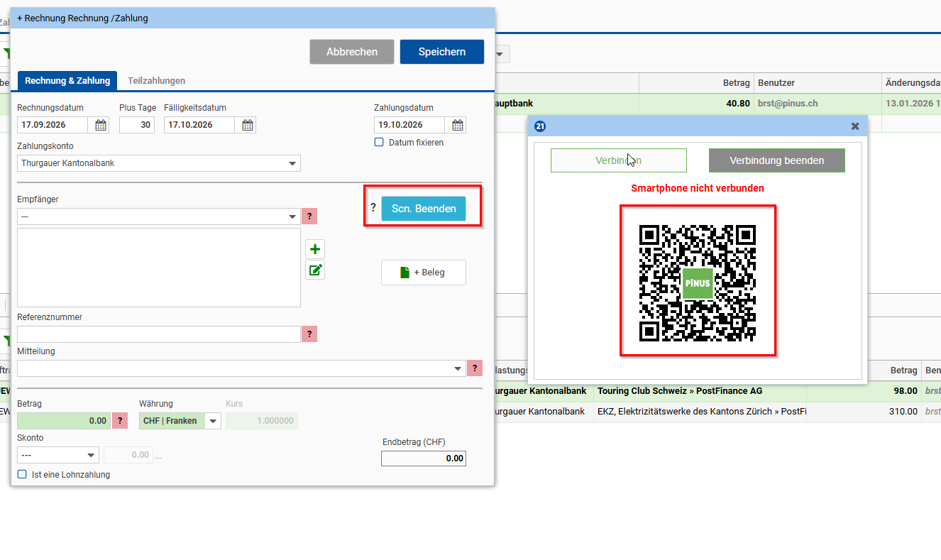Image resolution: width=941 pixels, height=560 pixels.
Task: Click help mark beside Mitteilung field
Action: tap(475, 368)
